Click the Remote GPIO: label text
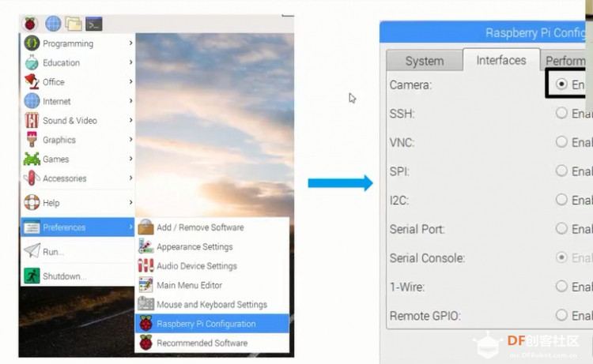This screenshot has height=364, width=593. (x=425, y=315)
